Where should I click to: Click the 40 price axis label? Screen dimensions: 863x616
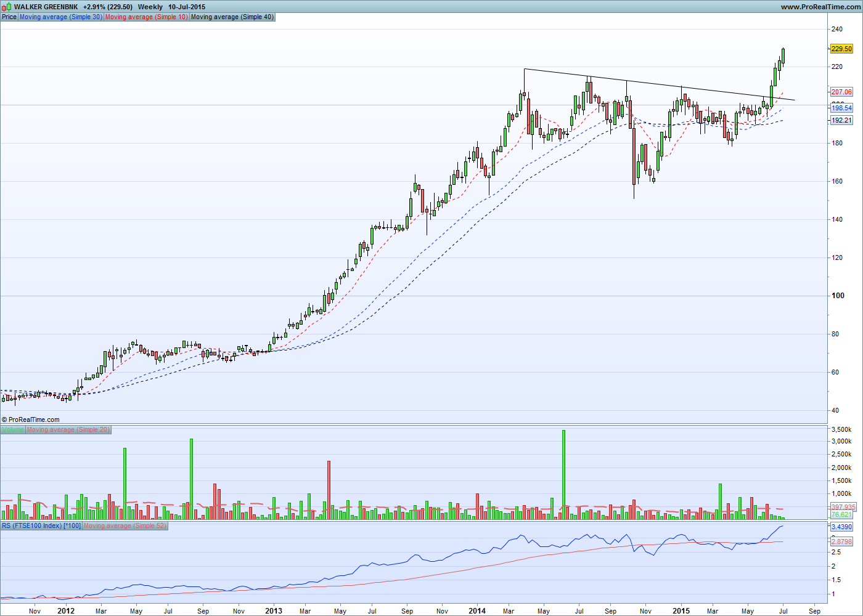[835, 410]
